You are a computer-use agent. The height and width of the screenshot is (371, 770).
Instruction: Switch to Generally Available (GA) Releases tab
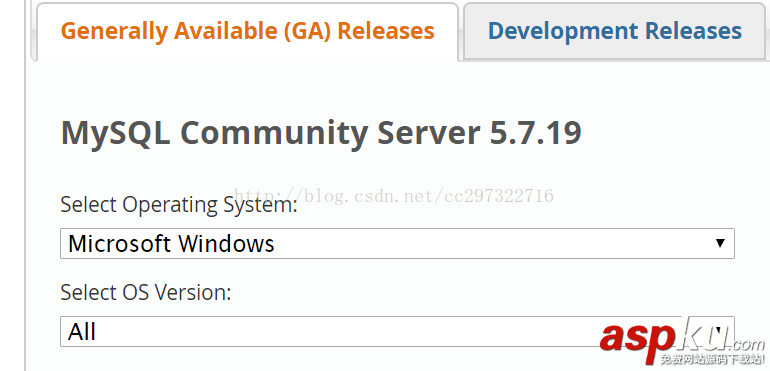click(248, 32)
